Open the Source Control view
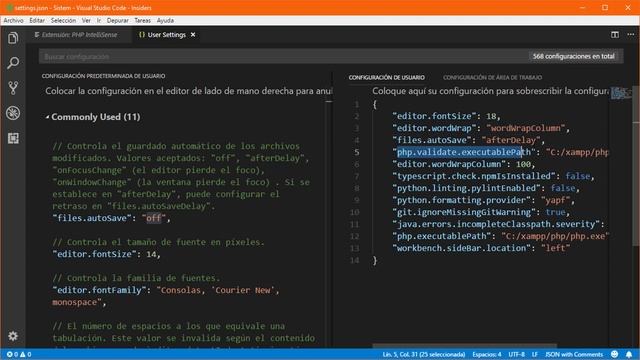Screen dimensions: 640x360 [x=13, y=88]
